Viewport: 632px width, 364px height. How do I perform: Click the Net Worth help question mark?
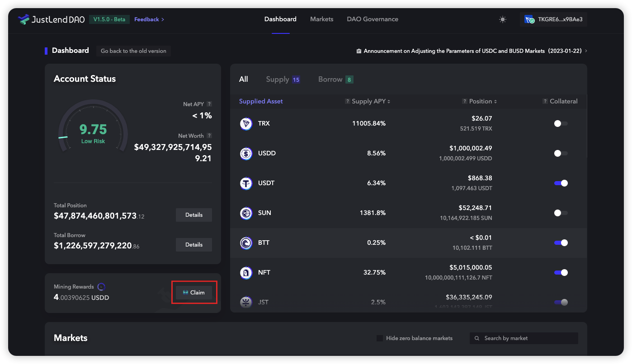click(209, 135)
